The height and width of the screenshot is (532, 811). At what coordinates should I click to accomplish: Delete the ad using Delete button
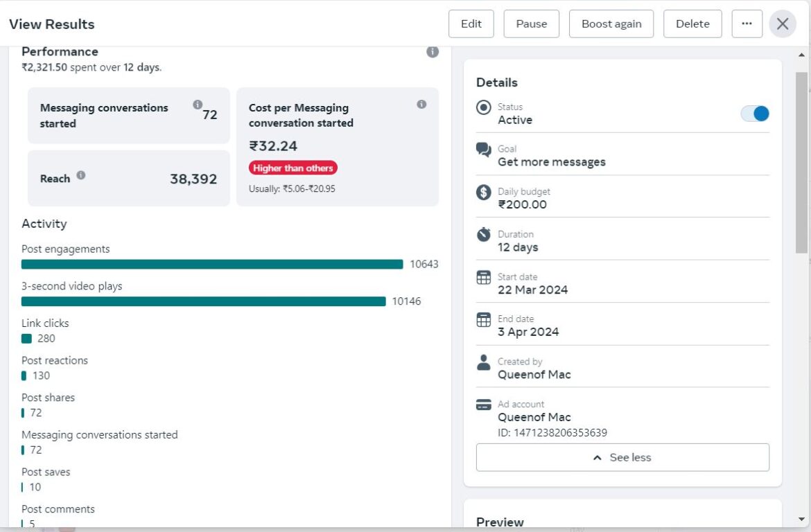tap(692, 24)
